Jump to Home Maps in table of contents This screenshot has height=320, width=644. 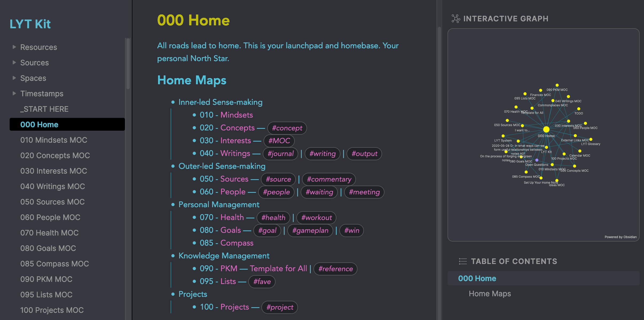coord(490,294)
